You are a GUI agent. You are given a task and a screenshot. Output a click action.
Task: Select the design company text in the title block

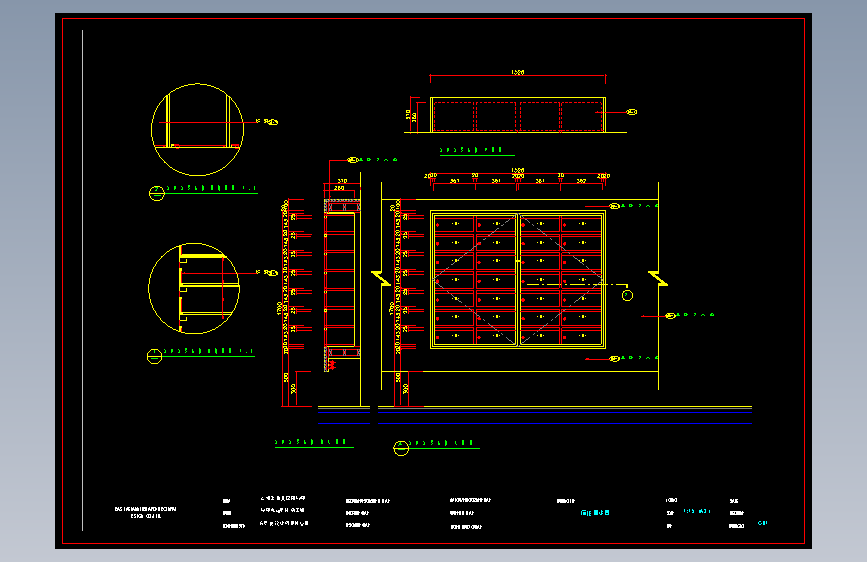point(145,512)
